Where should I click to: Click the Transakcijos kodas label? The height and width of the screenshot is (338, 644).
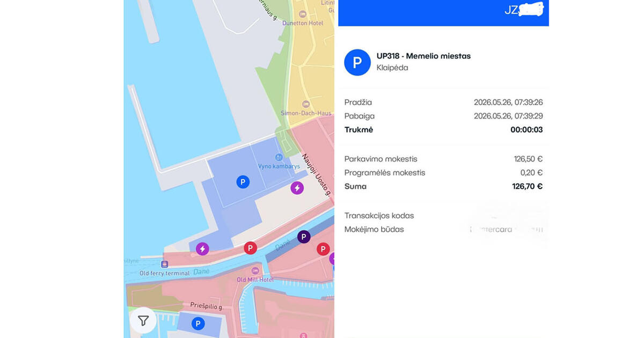[x=379, y=216]
